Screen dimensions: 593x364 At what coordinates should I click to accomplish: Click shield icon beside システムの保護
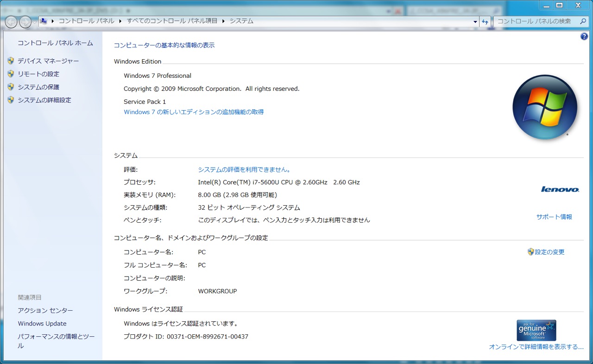point(11,87)
